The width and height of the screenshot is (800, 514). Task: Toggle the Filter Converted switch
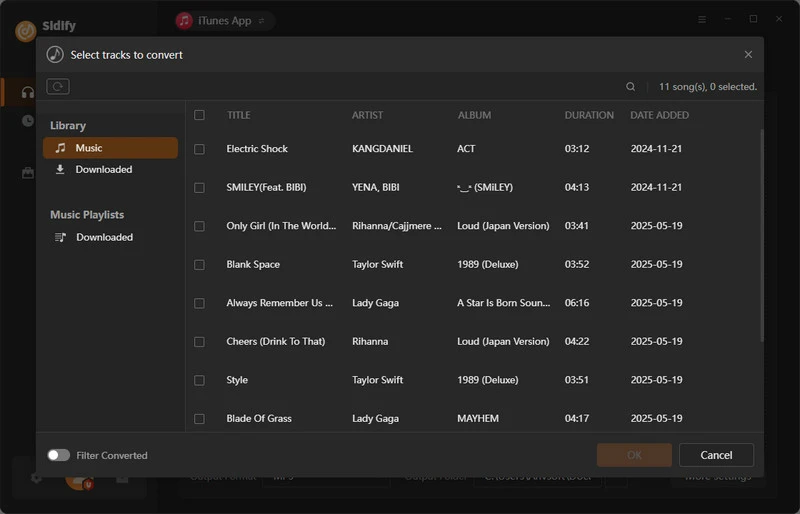pyautogui.click(x=59, y=455)
